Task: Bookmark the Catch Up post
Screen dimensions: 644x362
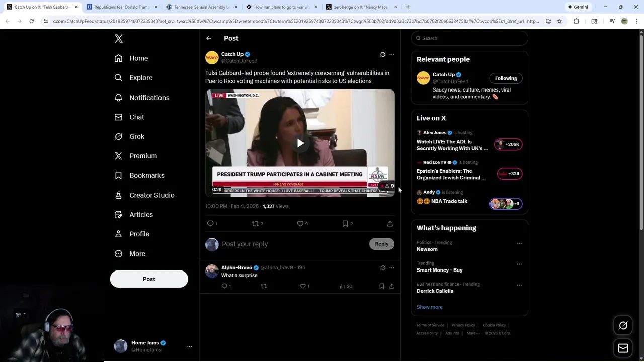Action: pyautogui.click(x=345, y=224)
